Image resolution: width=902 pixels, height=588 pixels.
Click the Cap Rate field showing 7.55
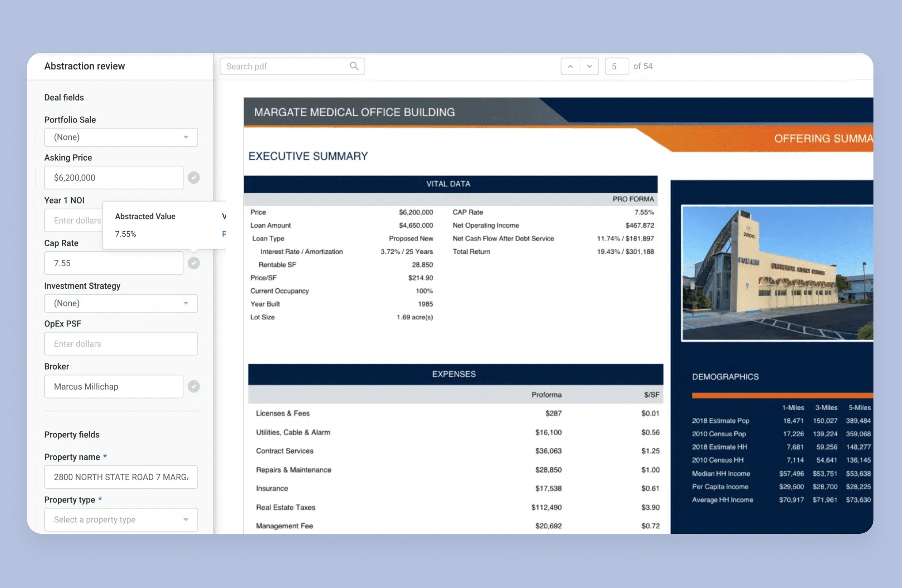tap(114, 263)
